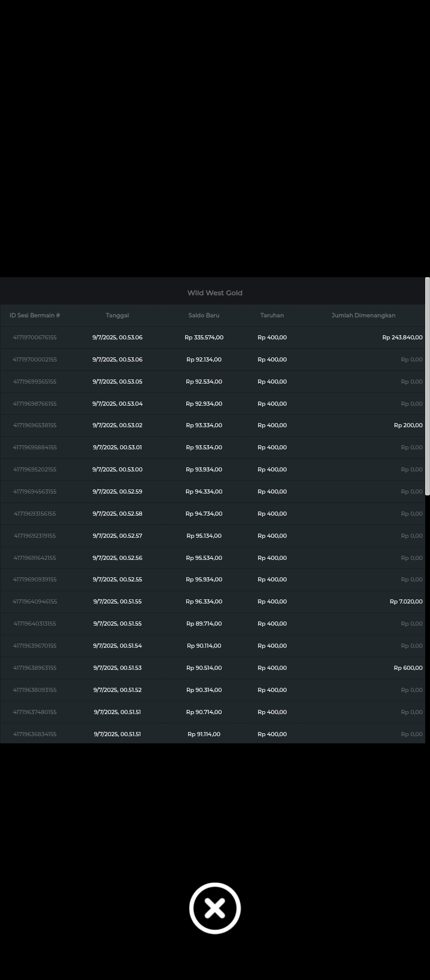The width and height of the screenshot is (430, 980).
Task: Select the Rp 243.840,00 winning amount
Action: [x=402, y=338]
